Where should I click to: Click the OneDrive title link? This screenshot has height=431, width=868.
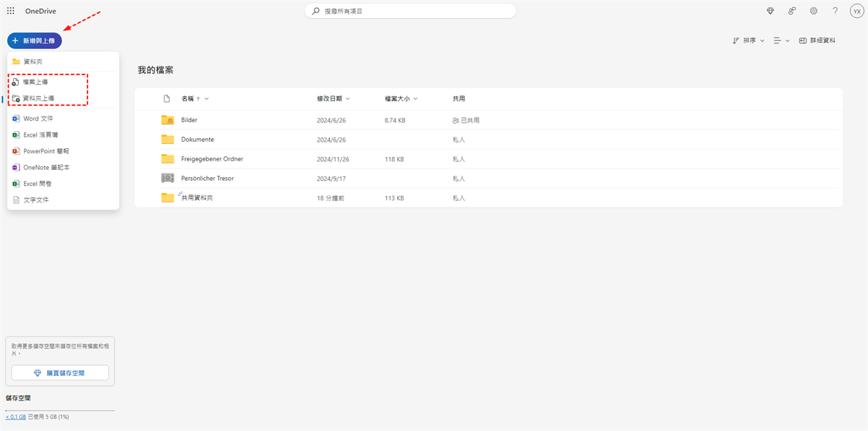pos(41,11)
